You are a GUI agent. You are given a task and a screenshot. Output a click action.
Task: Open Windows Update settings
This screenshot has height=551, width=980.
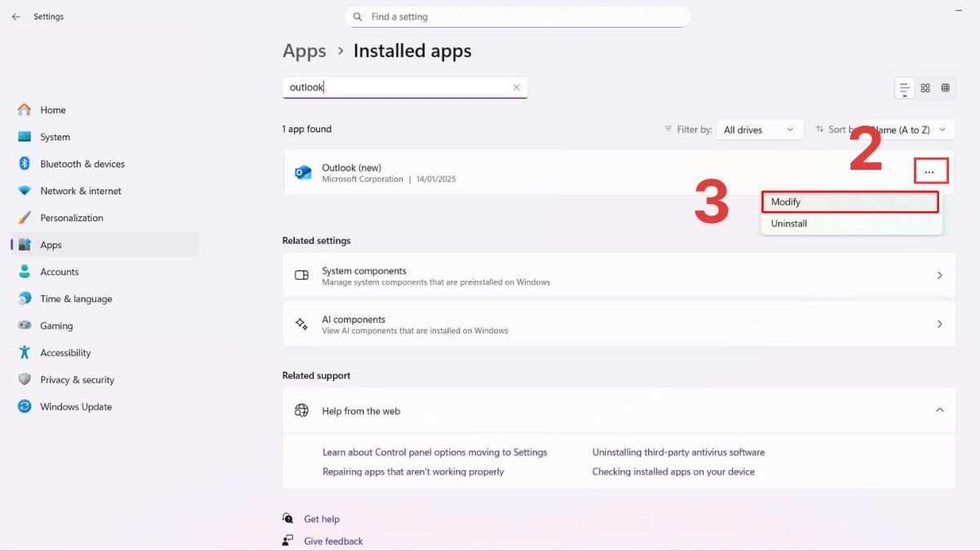coord(76,407)
